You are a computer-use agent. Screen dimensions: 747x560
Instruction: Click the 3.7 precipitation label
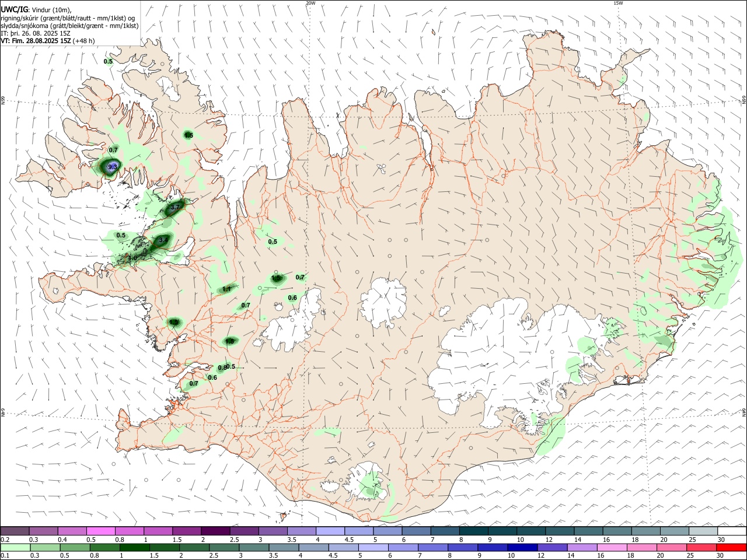pyautogui.click(x=175, y=207)
